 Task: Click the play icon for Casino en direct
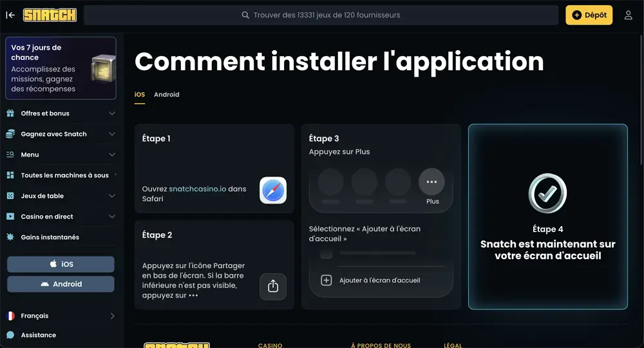pos(10,217)
